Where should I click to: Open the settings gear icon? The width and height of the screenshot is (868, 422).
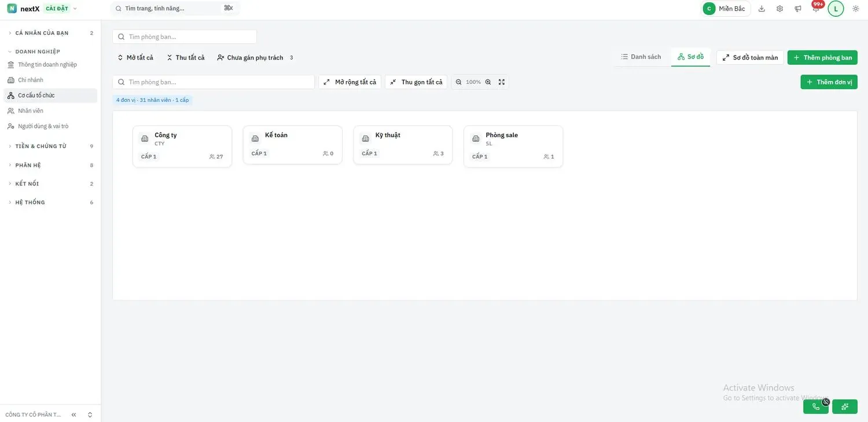(x=779, y=9)
